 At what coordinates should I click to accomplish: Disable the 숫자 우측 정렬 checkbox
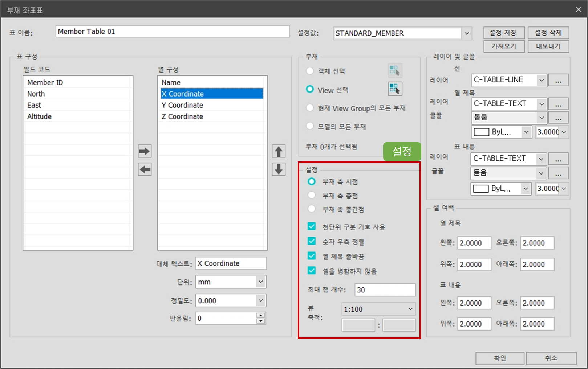coord(312,241)
